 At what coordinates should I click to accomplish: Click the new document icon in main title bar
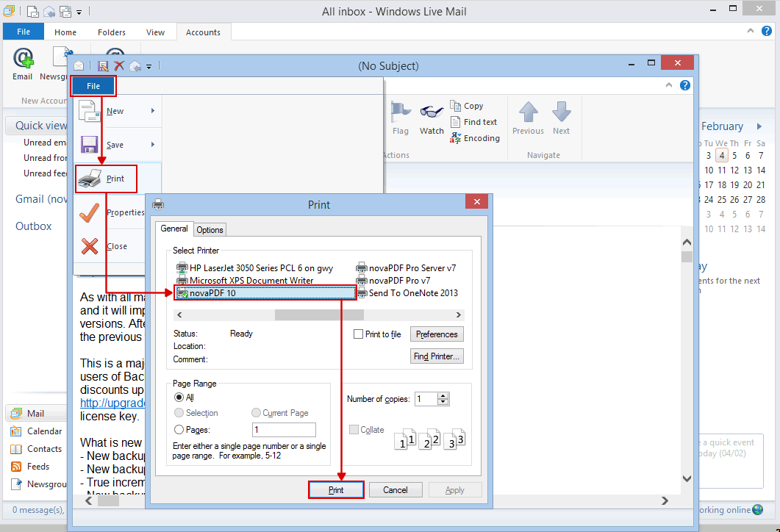(32, 11)
